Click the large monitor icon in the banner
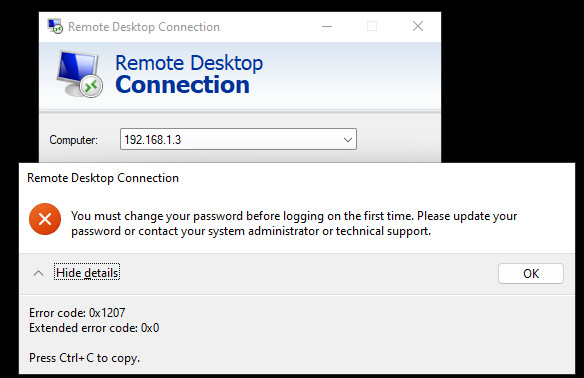The width and height of the screenshot is (584, 378). pos(79,73)
